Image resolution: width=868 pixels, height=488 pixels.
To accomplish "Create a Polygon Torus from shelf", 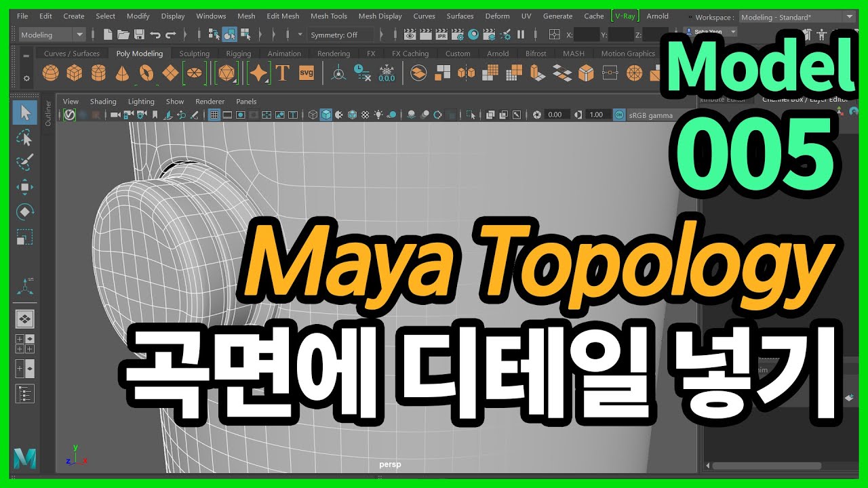I will 146,73.
